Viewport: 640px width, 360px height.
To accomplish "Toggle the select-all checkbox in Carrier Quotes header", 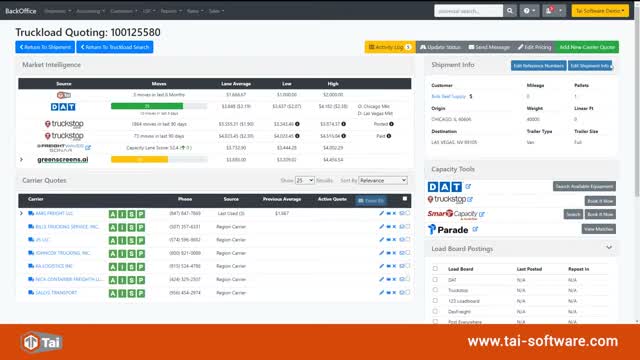I will (x=405, y=199).
